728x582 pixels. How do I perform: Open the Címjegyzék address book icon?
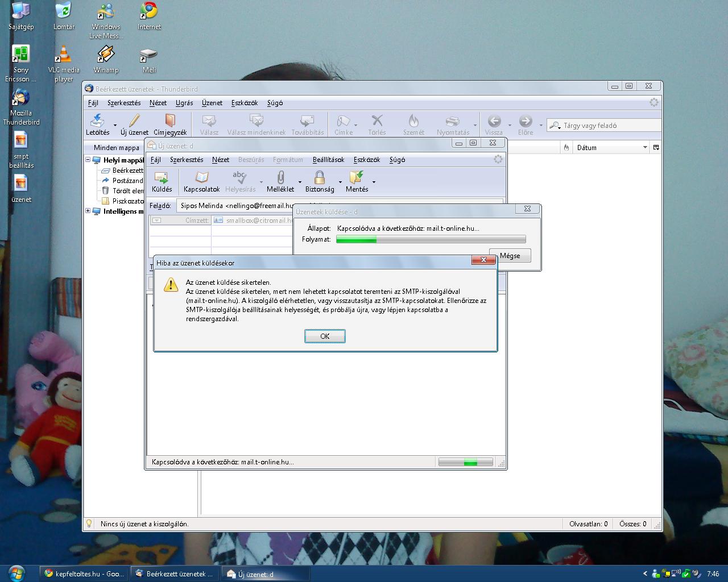(x=170, y=120)
